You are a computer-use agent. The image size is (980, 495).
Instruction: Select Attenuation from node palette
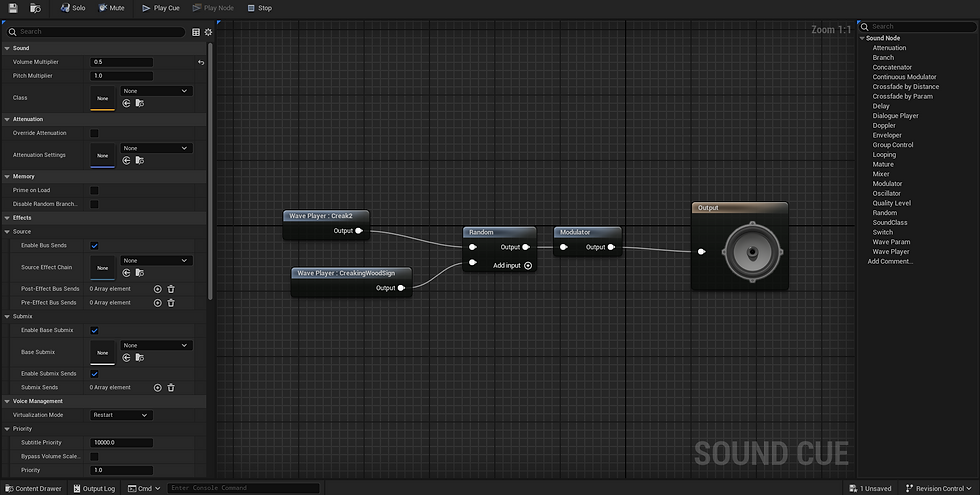point(889,48)
